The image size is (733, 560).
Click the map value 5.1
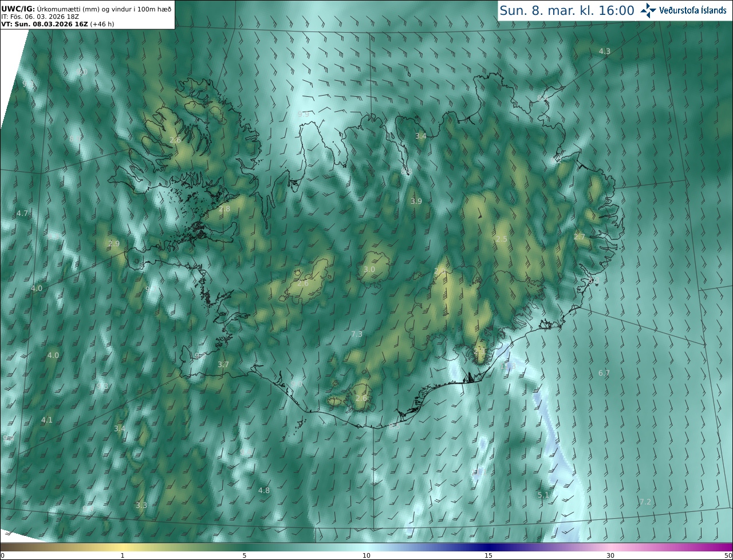pos(543,495)
